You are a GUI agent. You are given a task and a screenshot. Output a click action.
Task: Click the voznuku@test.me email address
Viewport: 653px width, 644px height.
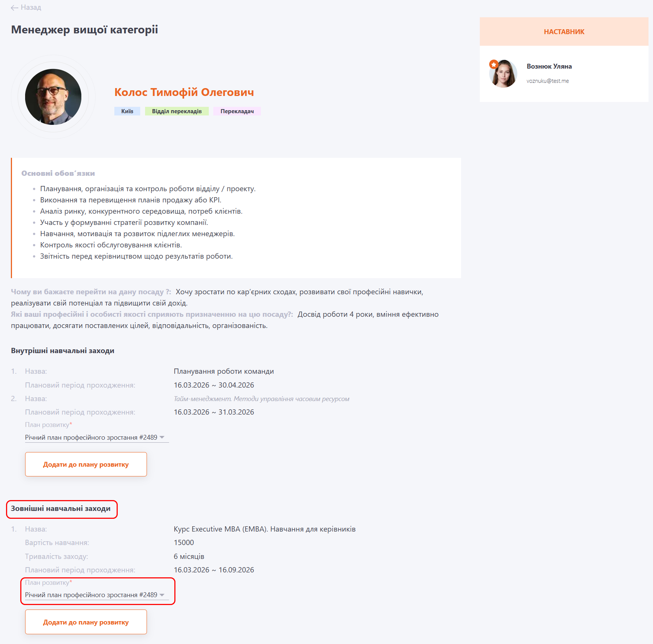[547, 81]
